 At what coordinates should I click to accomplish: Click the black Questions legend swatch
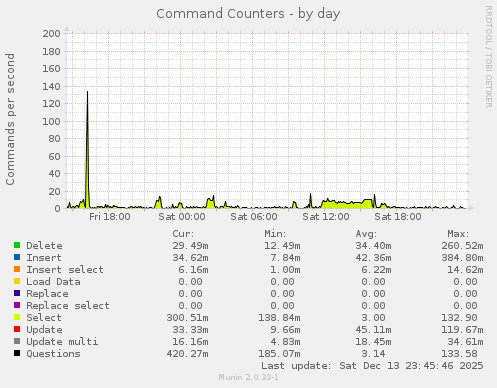pos(17,353)
